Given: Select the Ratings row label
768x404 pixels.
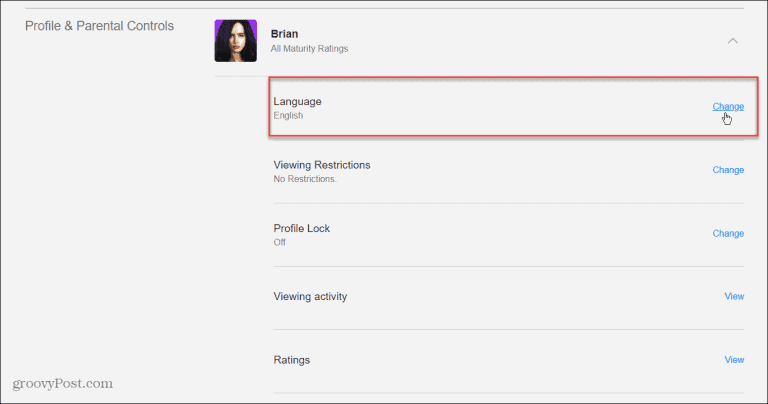Looking at the screenshot, I should click(292, 359).
